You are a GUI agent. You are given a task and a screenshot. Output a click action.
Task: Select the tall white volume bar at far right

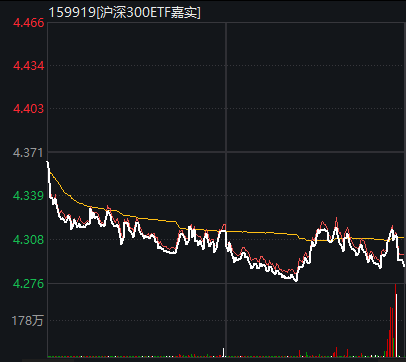click(397, 325)
